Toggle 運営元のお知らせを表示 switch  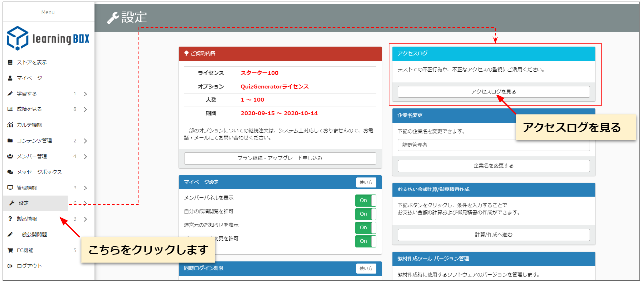point(365,227)
